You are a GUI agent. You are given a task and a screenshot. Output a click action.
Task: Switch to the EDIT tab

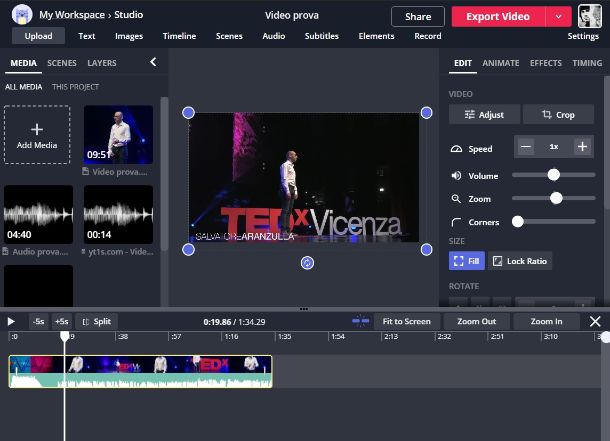tap(463, 63)
